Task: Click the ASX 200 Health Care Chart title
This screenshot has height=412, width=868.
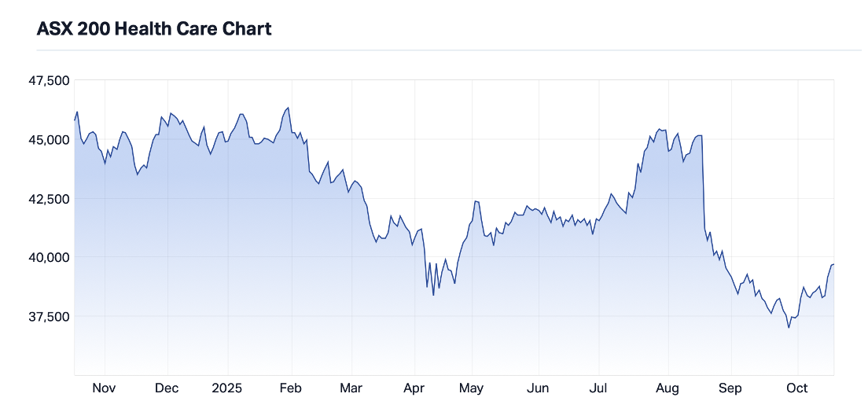Action: [154, 29]
